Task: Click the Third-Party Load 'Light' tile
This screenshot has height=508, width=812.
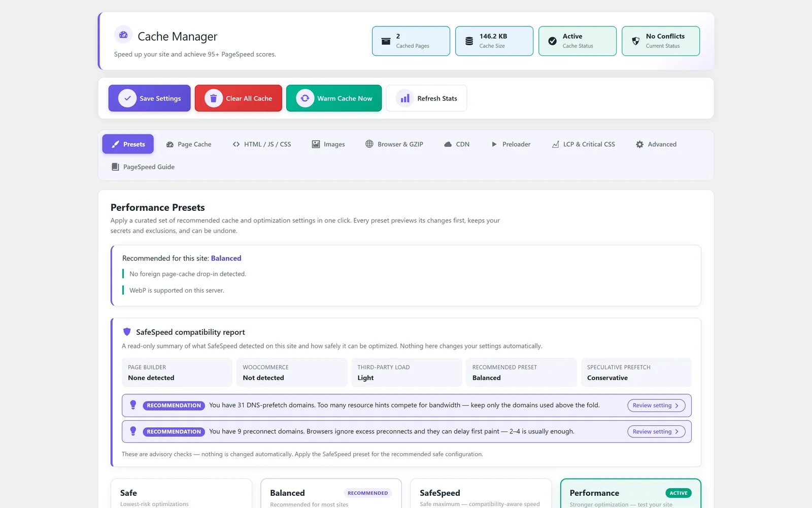Action: (407, 372)
